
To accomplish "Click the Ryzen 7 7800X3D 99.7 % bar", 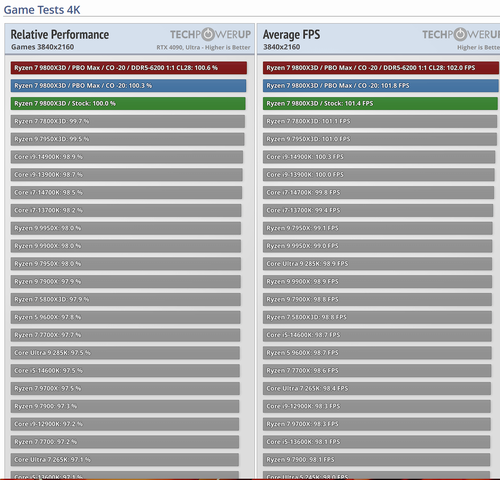I will pos(128,121).
